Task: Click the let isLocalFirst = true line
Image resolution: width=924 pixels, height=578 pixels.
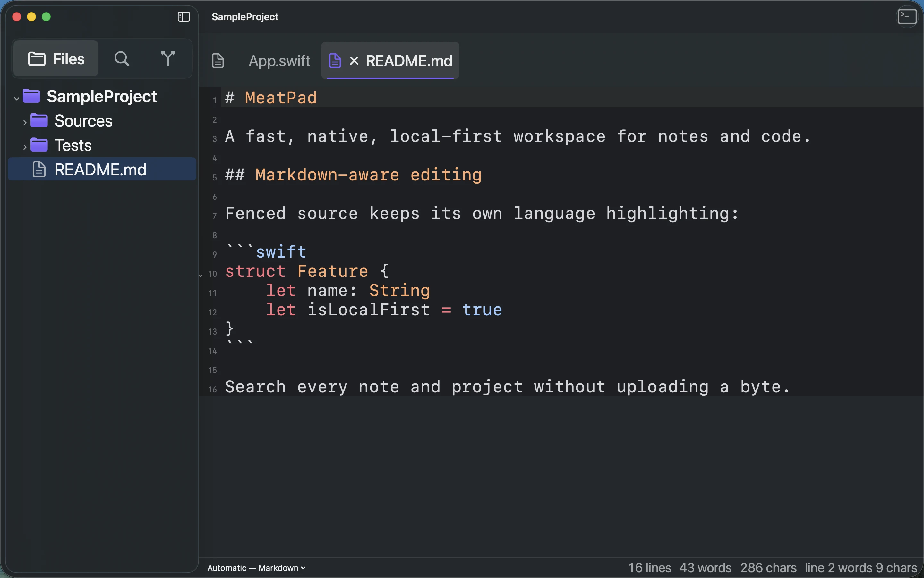Action: coord(384,310)
